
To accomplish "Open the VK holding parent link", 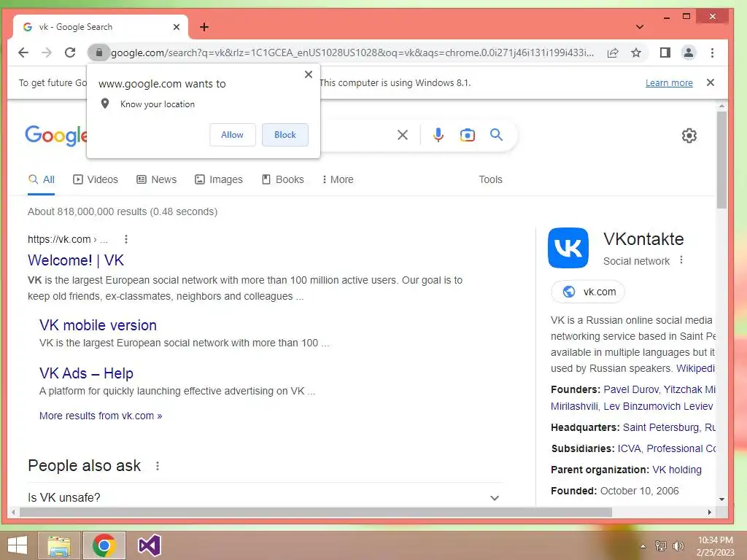I will click(x=677, y=470).
